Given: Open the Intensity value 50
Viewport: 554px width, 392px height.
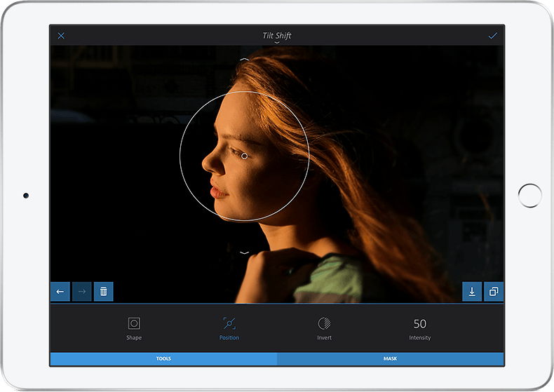Looking at the screenshot, I should coord(420,328).
